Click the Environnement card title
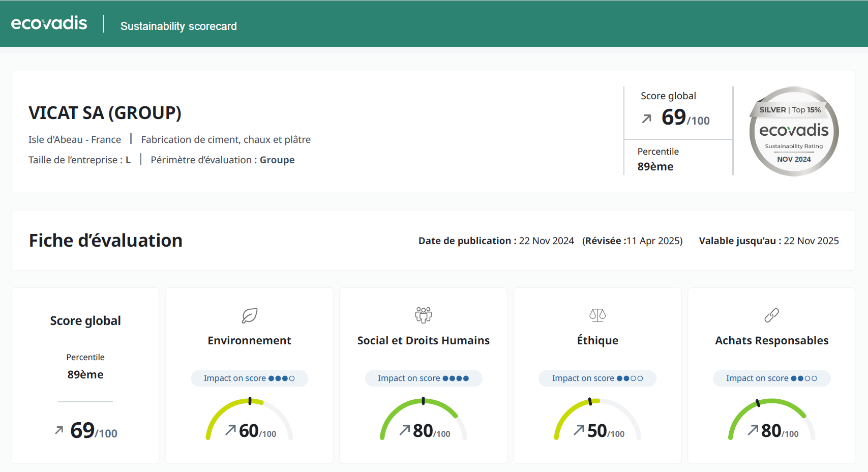The width and height of the screenshot is (868, 472). [249, 340]
